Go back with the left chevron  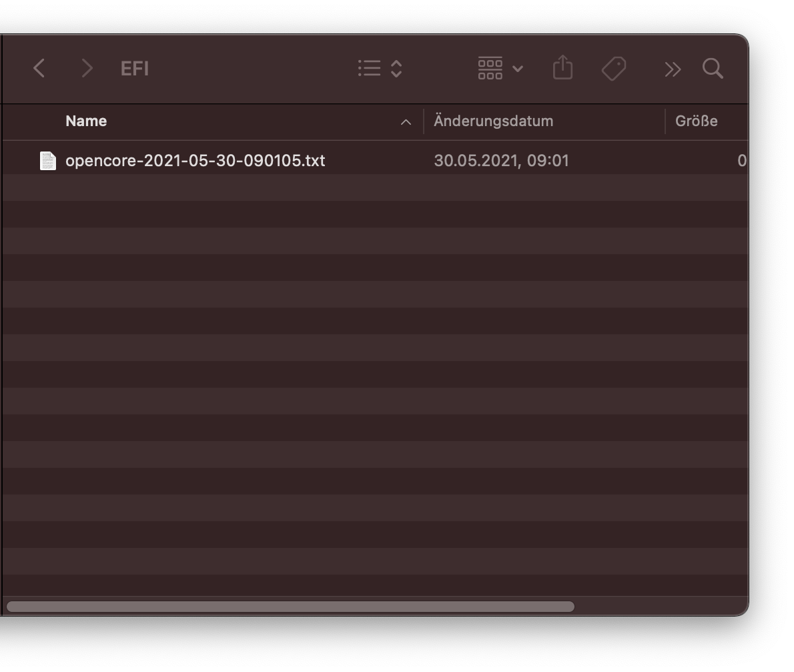[x=39, y=68]
